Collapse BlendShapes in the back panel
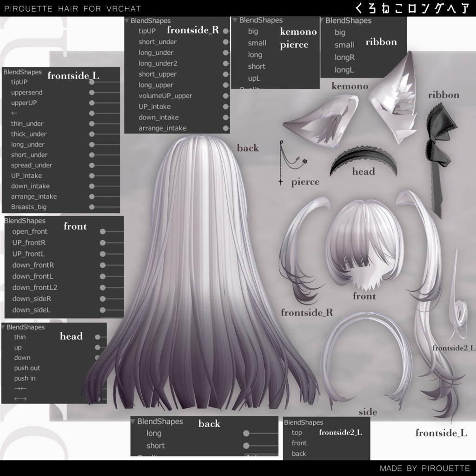 (133, 421)
